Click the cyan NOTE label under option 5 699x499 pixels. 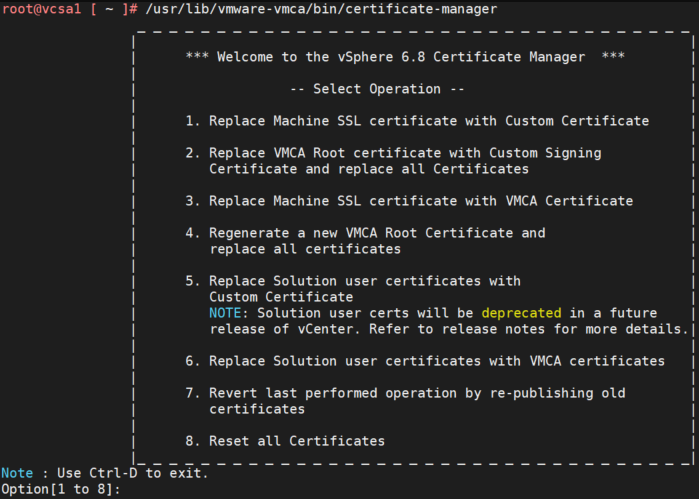coord(225,313)
